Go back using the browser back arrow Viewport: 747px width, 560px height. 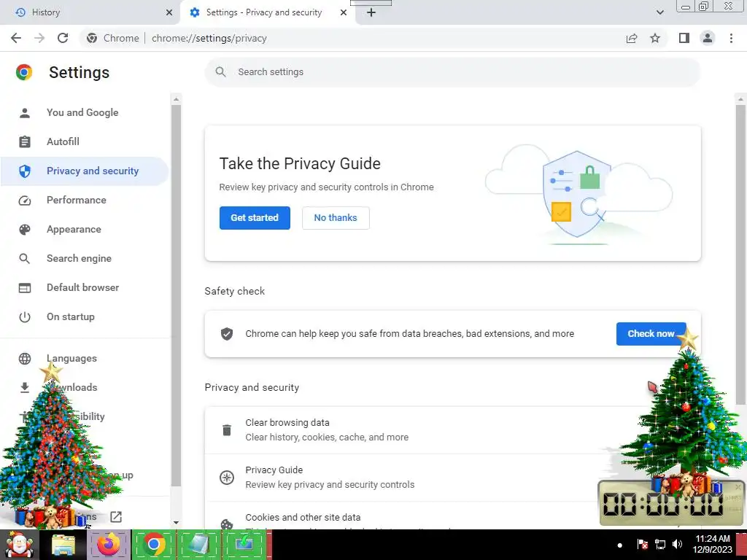tap(16, 38)
